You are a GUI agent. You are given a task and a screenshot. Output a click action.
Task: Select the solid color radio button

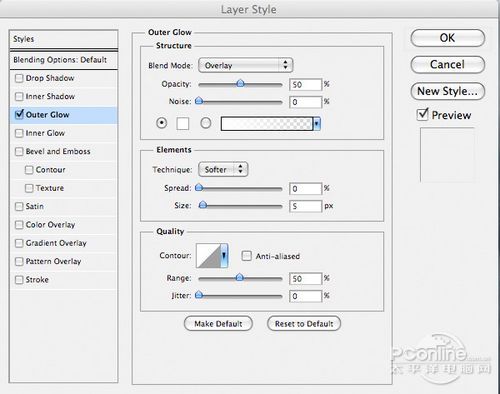click(x=162, y=123)
